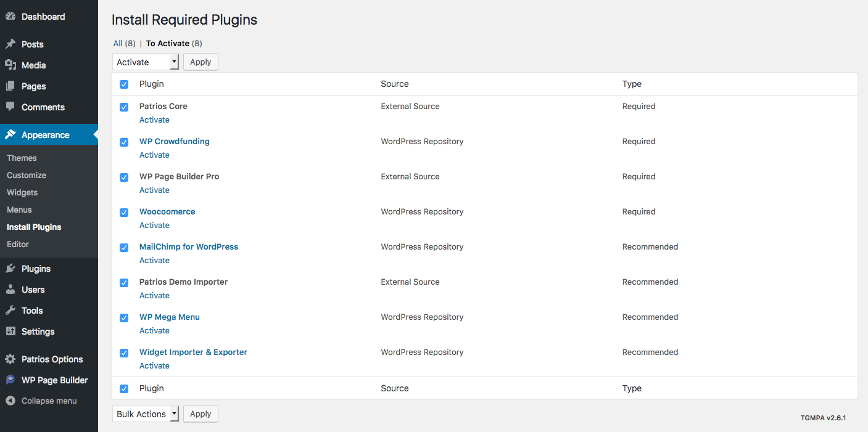Select the Install Plugins submenu item
Screen dimensions: 868x432
pyautogui.click(x=34, y=227)
